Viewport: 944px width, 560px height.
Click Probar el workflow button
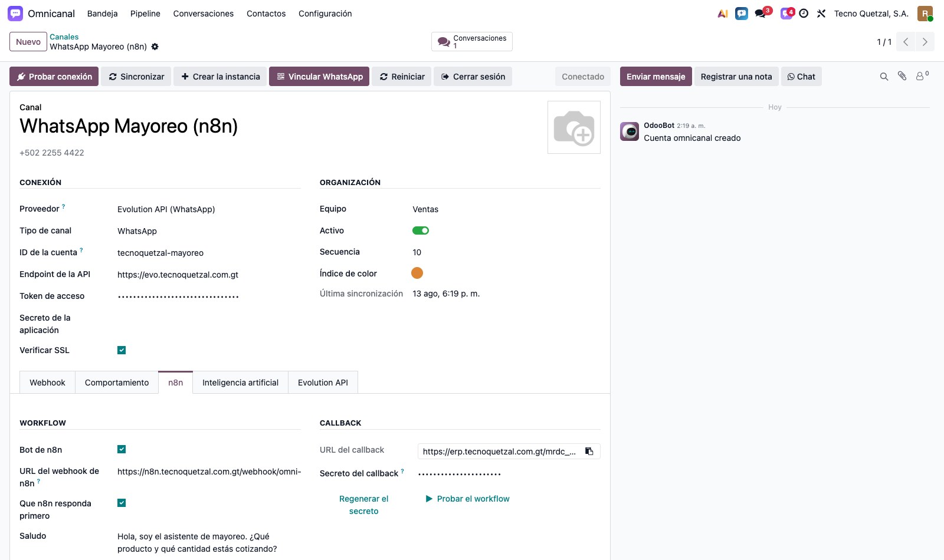click(468, 499)
